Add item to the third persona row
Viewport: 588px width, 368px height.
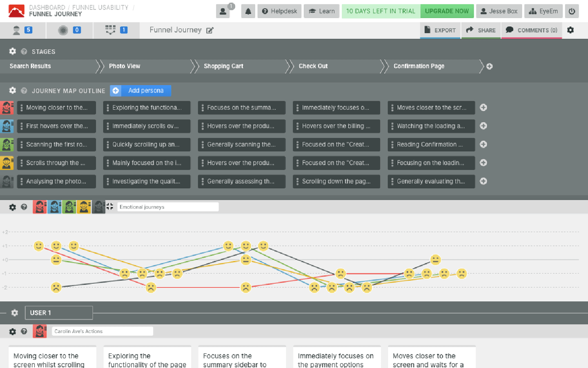coord(483,144)
